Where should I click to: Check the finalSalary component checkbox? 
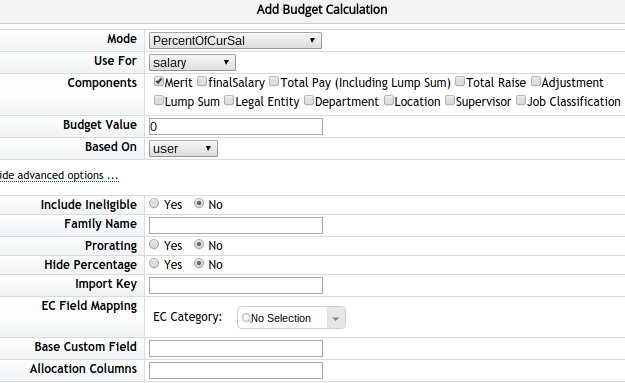[202, 82]
